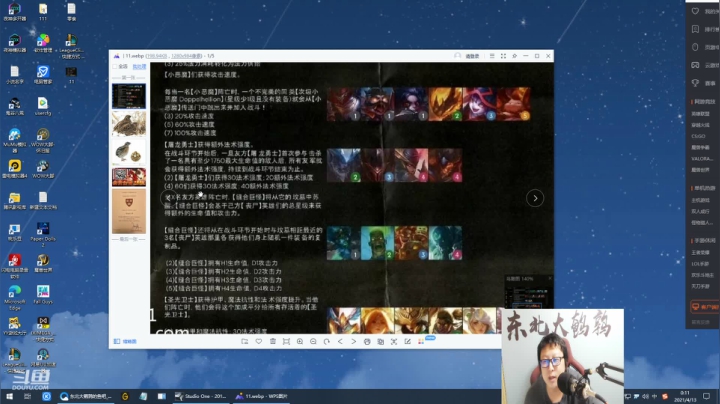Click the taskbar clock showing 2021/4/13
720x404 pixels.
pyautogui.click(x=685, y=396)
